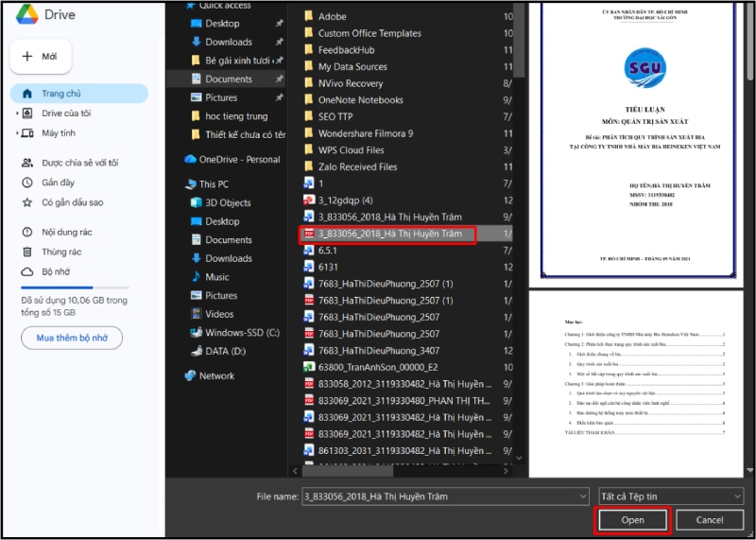The width and height of the screenshot is (756, 540).
Task: Select 833058_2012_3119330482 PDF file
Action: [404, 384]
